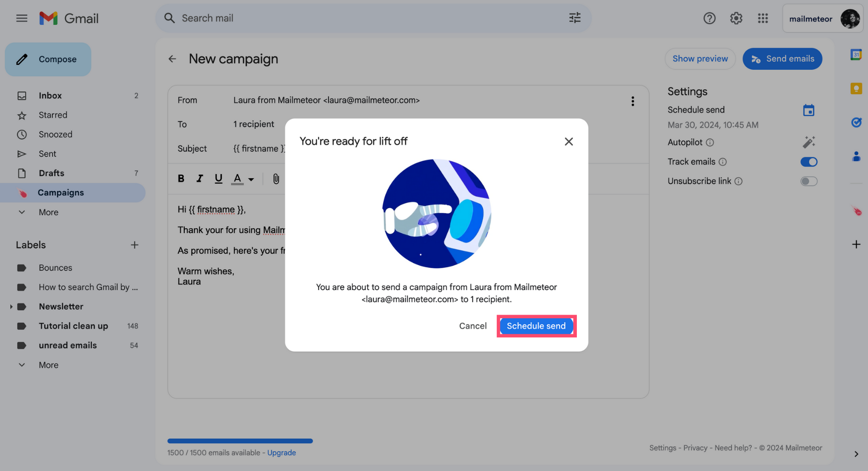The height and width of the screenshot is (471, 868).
Task: Open Contacts side panel icon
Action: (856, 156)
